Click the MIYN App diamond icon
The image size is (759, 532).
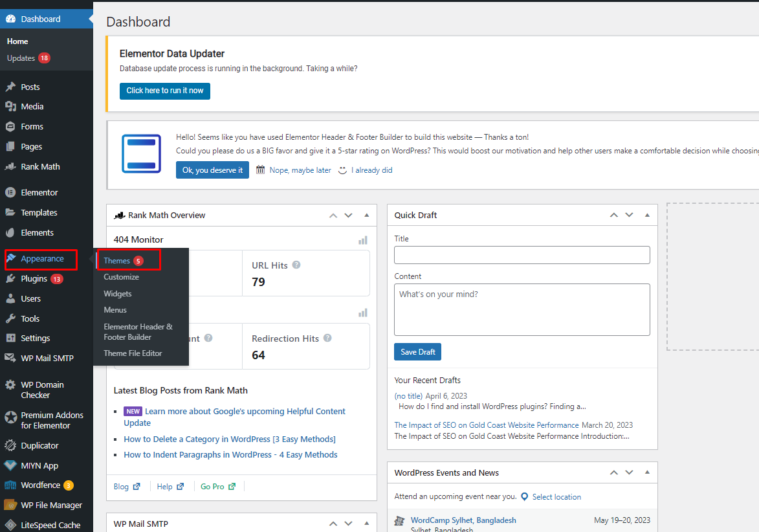point(10,465)
